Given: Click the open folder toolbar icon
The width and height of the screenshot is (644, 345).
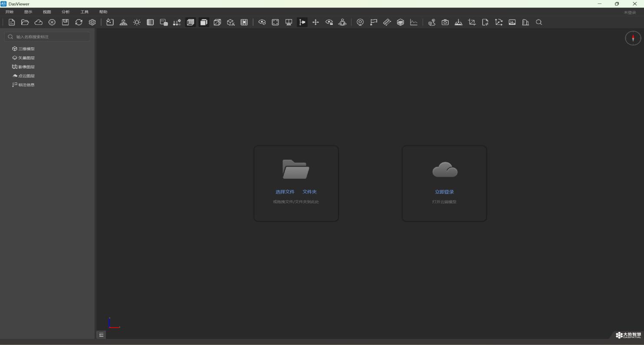Looking at the screenshot, I should click(25, 22).
